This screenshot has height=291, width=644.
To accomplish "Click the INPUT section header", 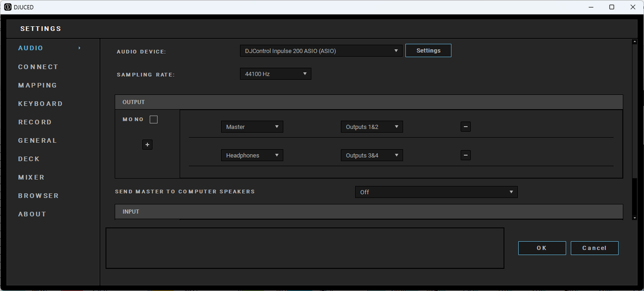I will (369, 212).
